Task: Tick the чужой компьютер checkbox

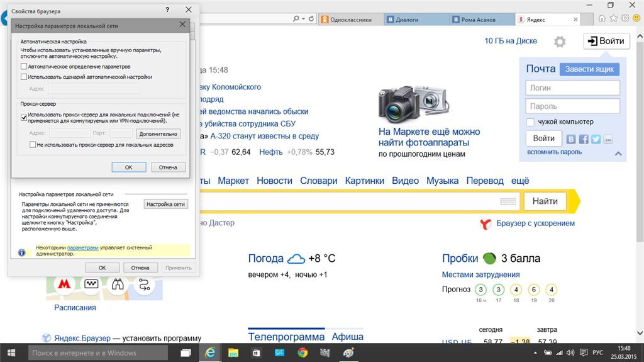Action: coord(530,122)
